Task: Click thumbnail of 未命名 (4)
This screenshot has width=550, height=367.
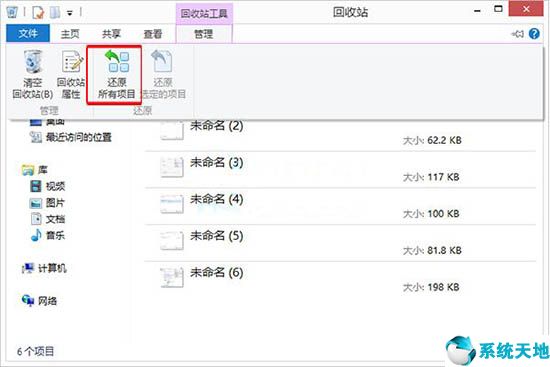Action: tap(172, 203)
